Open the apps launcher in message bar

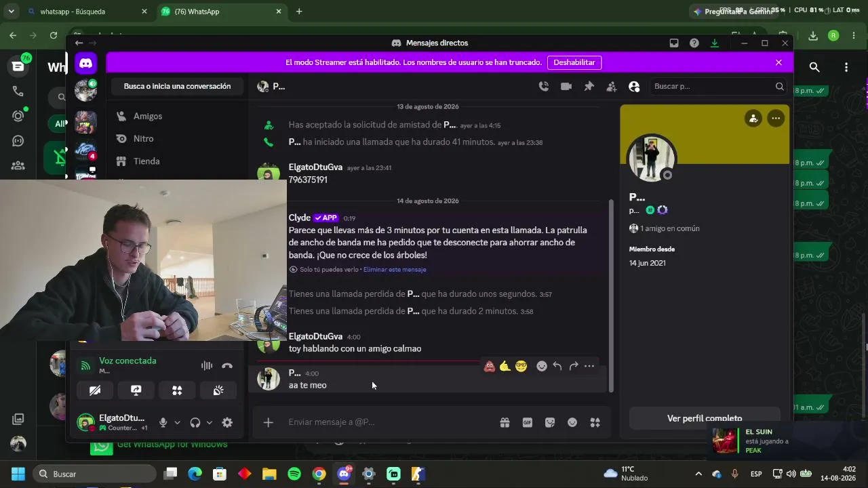pyautogui.click(x=595, y=422)
